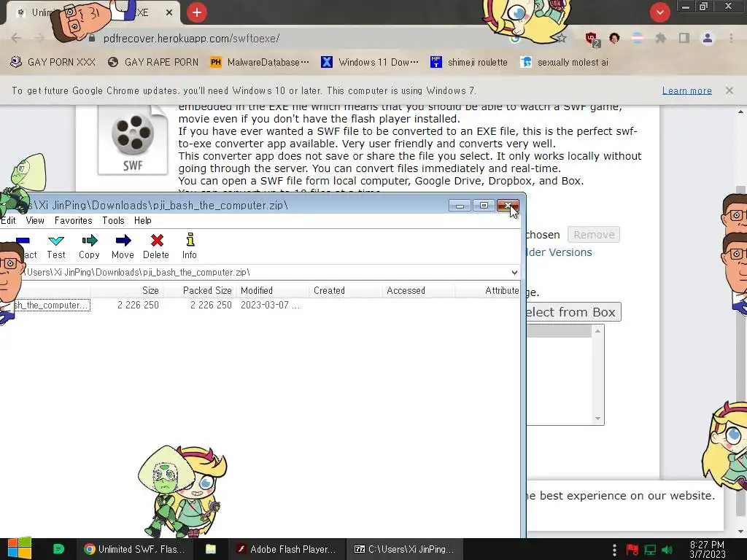
Task: Maximize the 7-Zip window
Action: (x=484, y=206)
